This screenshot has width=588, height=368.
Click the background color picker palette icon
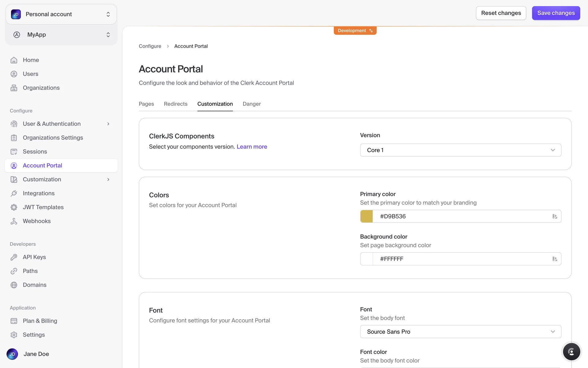click(x=555, y=259)
